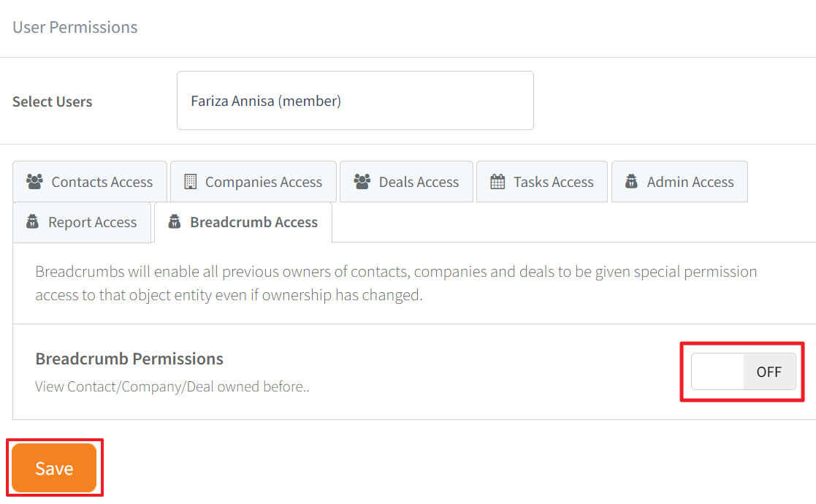Toggle the Breadcrumb Permissions OFF switch
816x504 pixels.
743,371
